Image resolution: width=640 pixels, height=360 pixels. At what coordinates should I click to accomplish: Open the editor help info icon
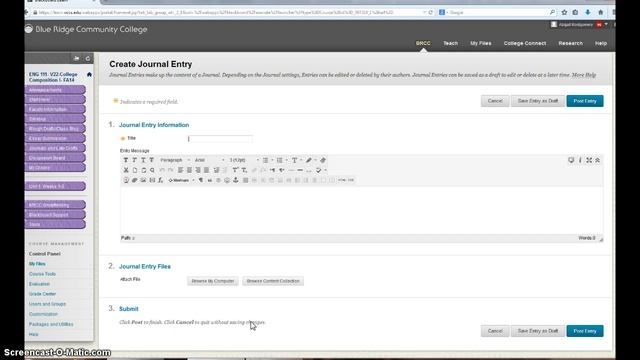point(580,160)
